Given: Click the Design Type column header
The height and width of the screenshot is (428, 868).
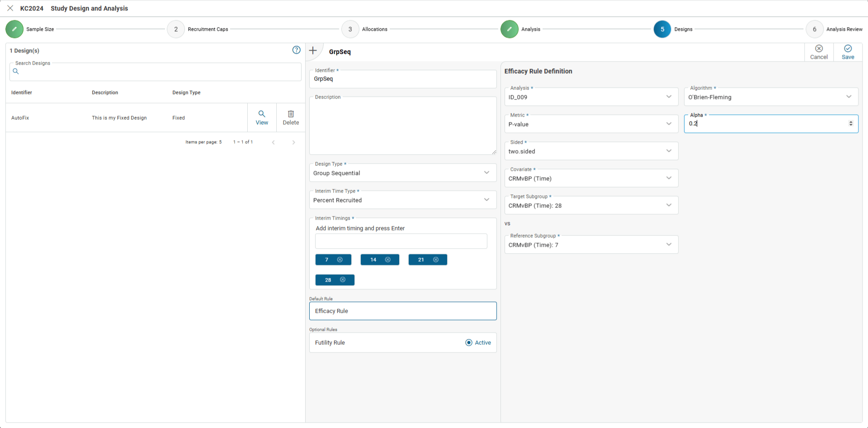Looking at the screenshot, I should coord(186,92).
